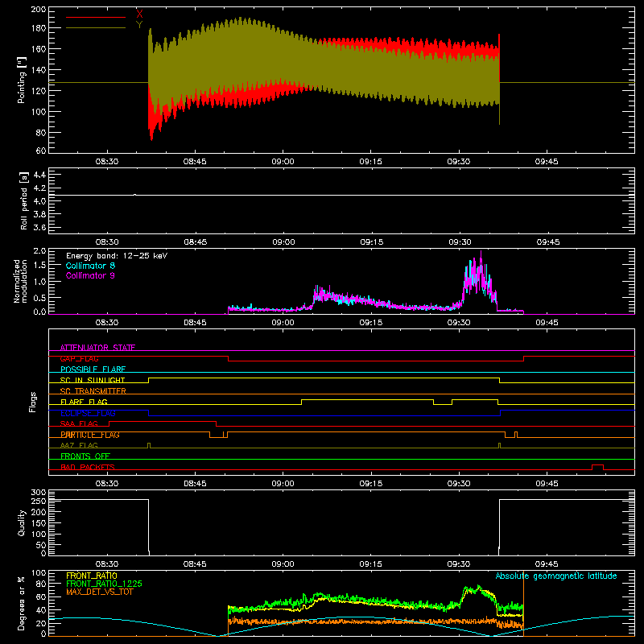Click the 09:00 tick under Pointing plot

pos(283,162)
